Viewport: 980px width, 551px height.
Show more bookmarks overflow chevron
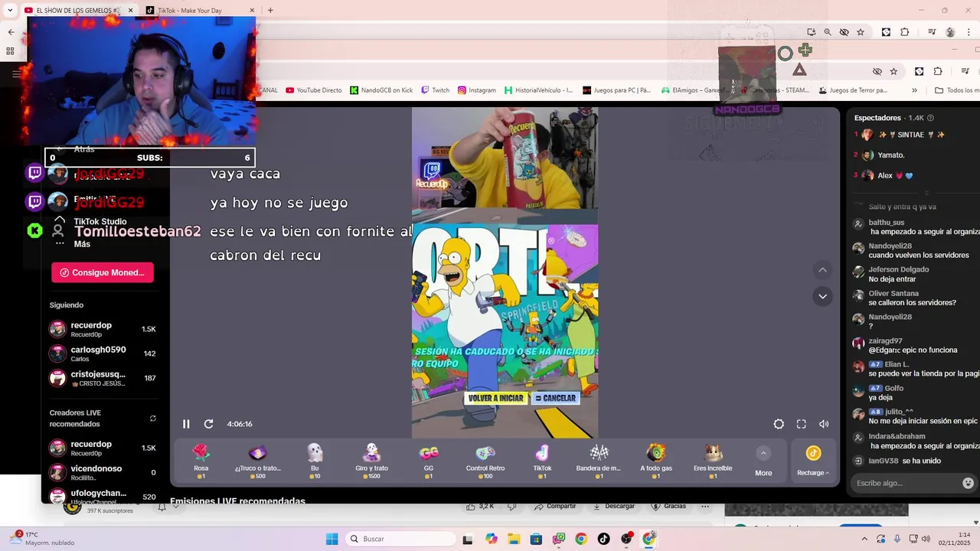click(914, 90)
